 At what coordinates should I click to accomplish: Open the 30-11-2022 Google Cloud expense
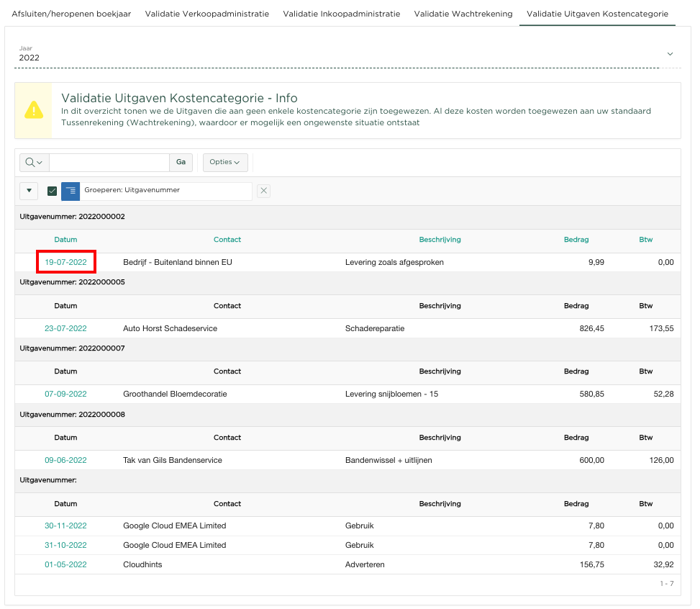point(65,525)
